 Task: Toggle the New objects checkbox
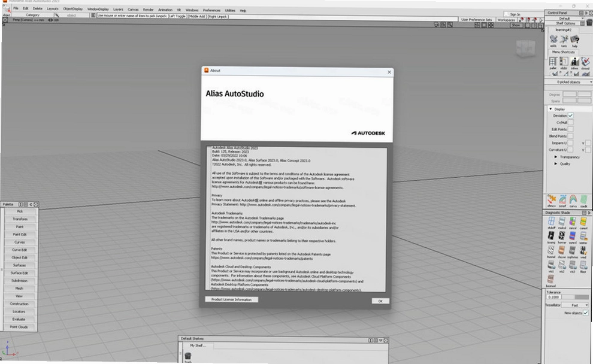coord(585,313)
